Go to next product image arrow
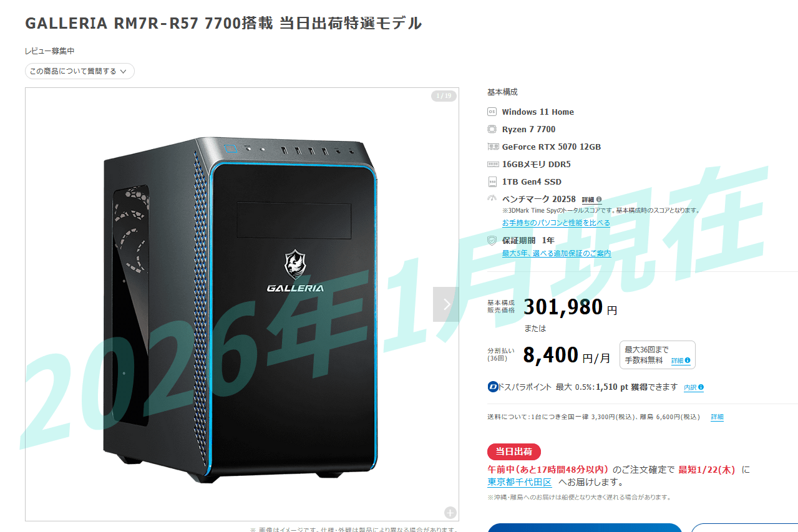The width and height of the screenshot is (798, 532). tap(446, 304)
